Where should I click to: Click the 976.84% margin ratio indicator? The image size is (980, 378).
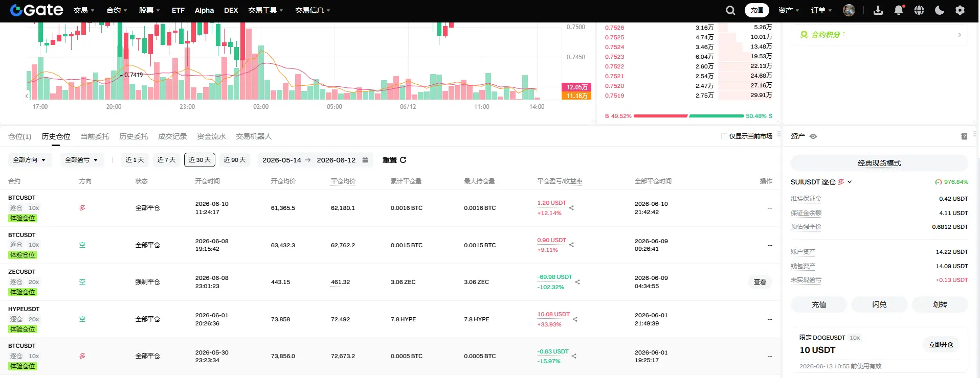[951, 182]
